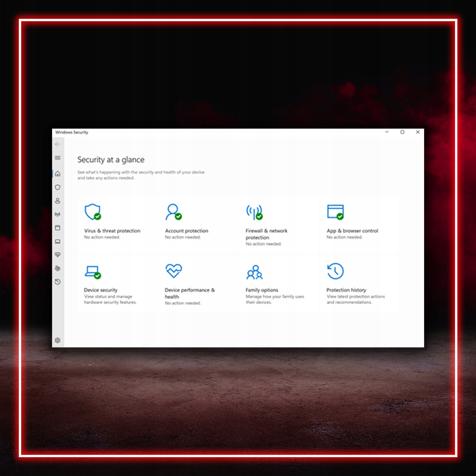
Task: Open Virus protection shield in sidebar
Action: point(58,188)
